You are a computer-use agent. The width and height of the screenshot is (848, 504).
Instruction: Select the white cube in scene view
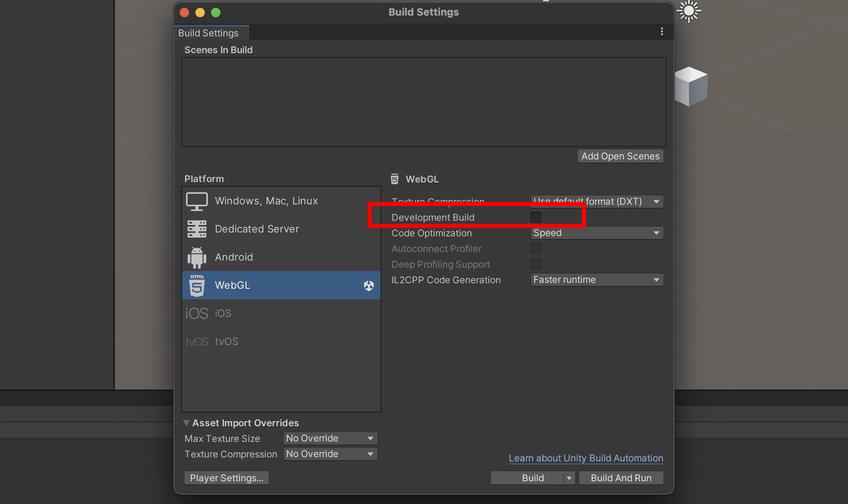tap(691, 86)
